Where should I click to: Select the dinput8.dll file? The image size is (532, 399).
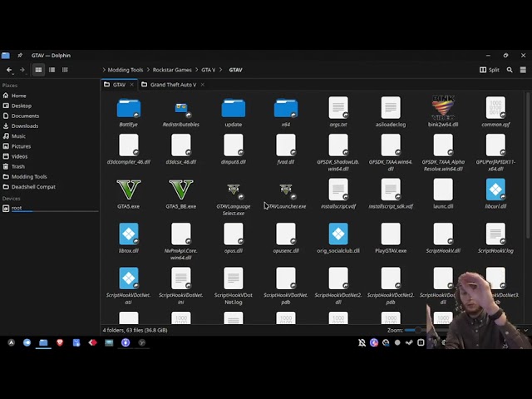234,150
